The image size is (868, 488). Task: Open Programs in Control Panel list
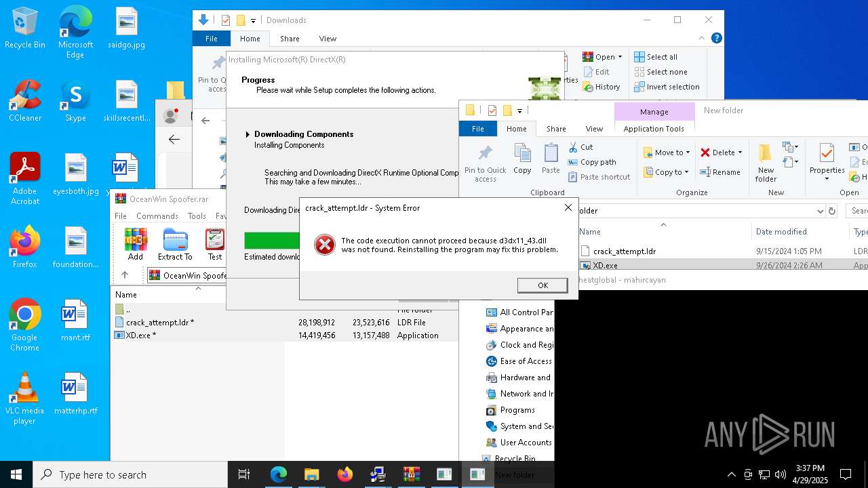click(x=511, y=410)
